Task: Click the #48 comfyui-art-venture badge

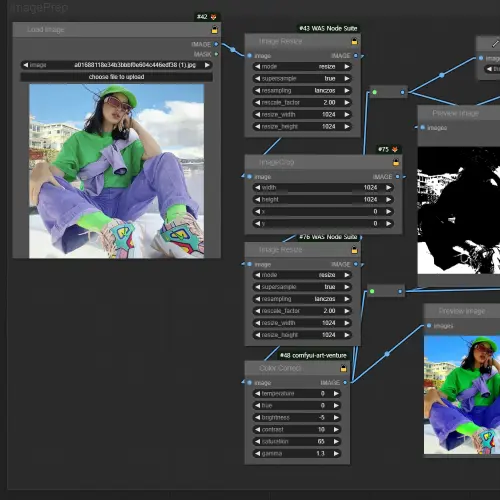Action: click(x=313, y=355)
